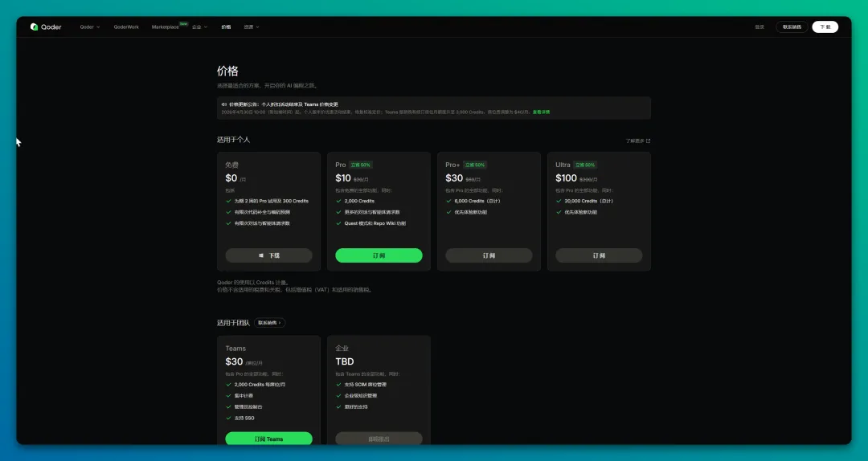The image size is (868, 461).
Task: Click the 适用于个人 section heading
Action: click(x=234, y=140)
